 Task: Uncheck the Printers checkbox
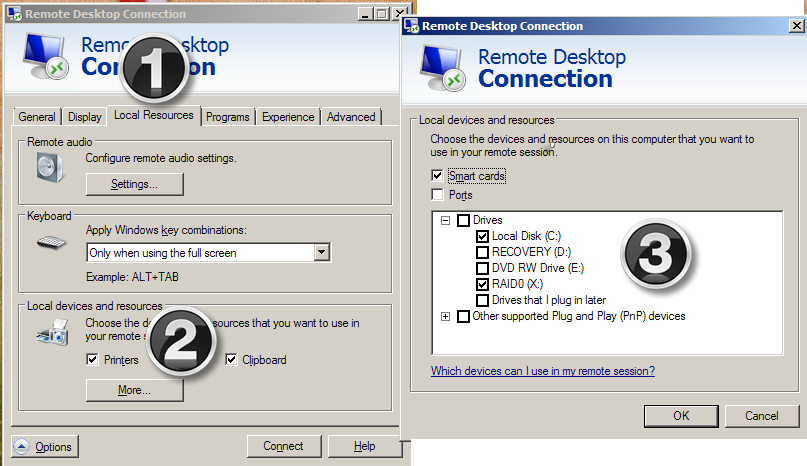[92, 359]
